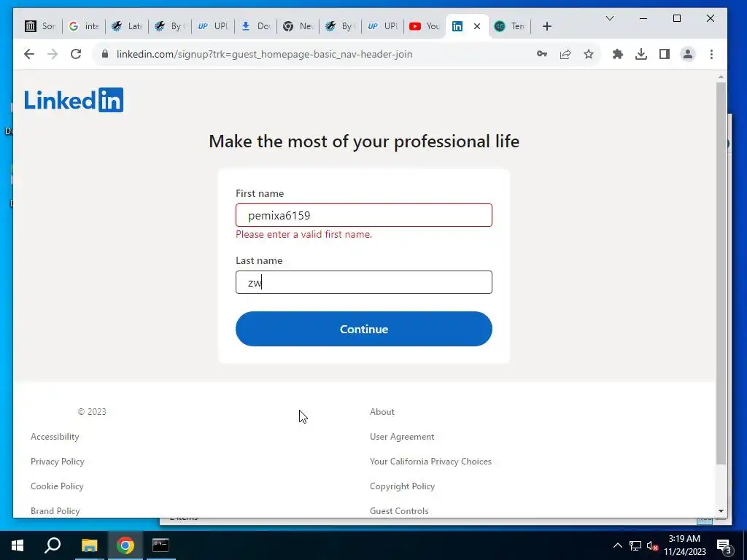Switch to the first 'Son' tab
Viewport: 747px width, 560px height.
(41, 26)
